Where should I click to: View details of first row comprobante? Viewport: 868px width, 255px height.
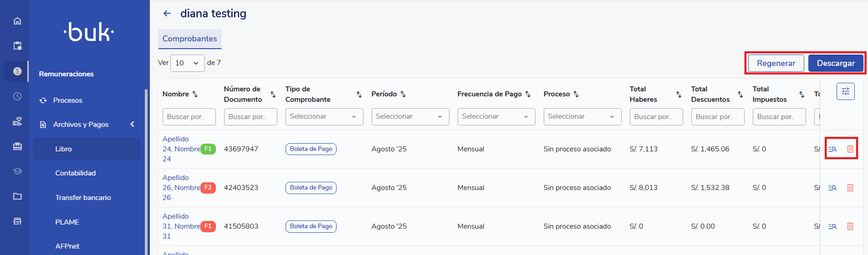pos(832,149)
